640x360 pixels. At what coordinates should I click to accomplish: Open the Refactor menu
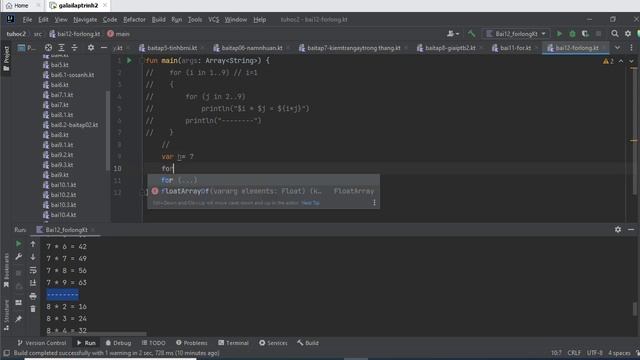pyautogui.click(x=134, y=19)
